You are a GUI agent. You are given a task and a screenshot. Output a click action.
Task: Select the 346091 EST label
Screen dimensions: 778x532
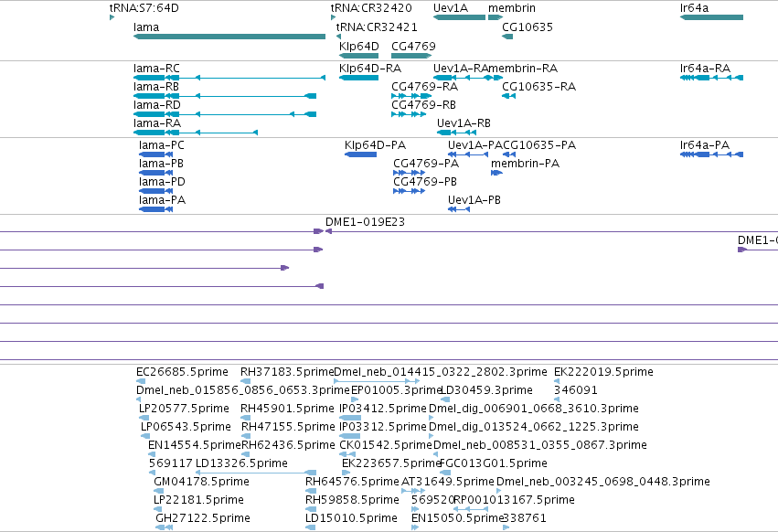pyautogui.click(x=576, y=390)
